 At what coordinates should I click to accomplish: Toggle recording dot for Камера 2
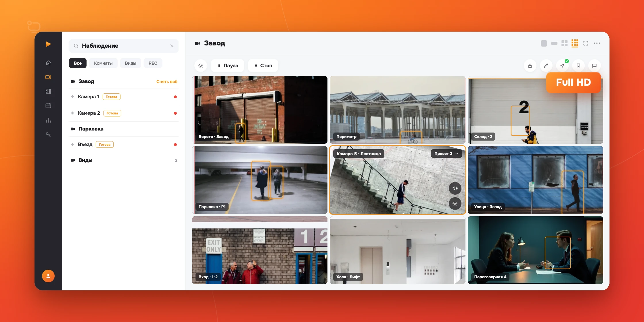(175, 113)
